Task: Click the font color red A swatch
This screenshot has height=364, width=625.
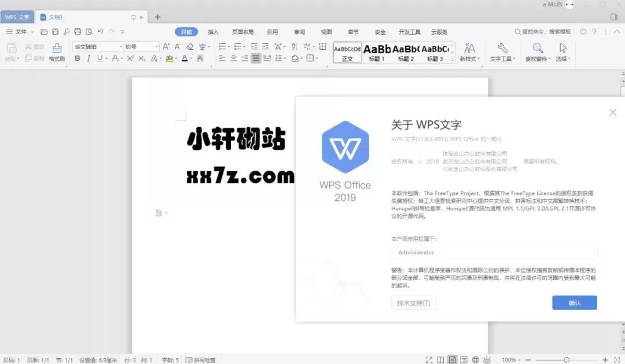Action: tap(185, 58)
